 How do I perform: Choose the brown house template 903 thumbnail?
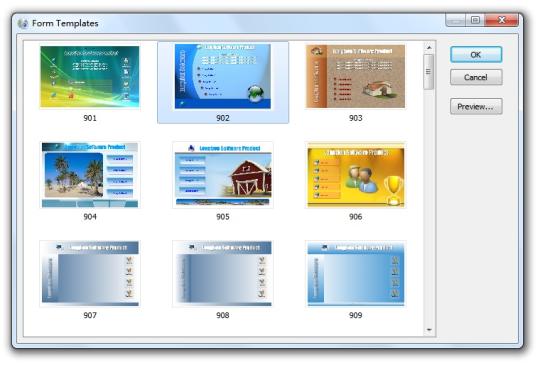tap(355, 76)
